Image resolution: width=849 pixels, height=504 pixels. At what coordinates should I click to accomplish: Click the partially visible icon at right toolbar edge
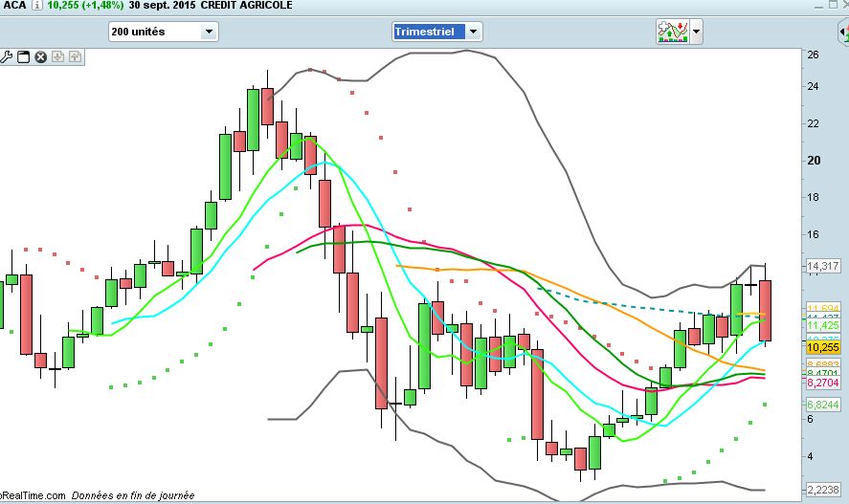pyautogui.click(x=843, y=33)
